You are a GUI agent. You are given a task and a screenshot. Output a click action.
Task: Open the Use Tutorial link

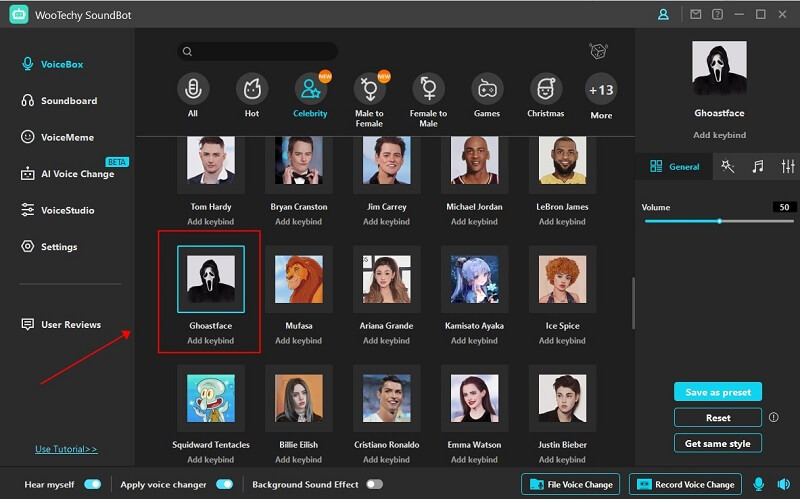click(x=66, y=449)
